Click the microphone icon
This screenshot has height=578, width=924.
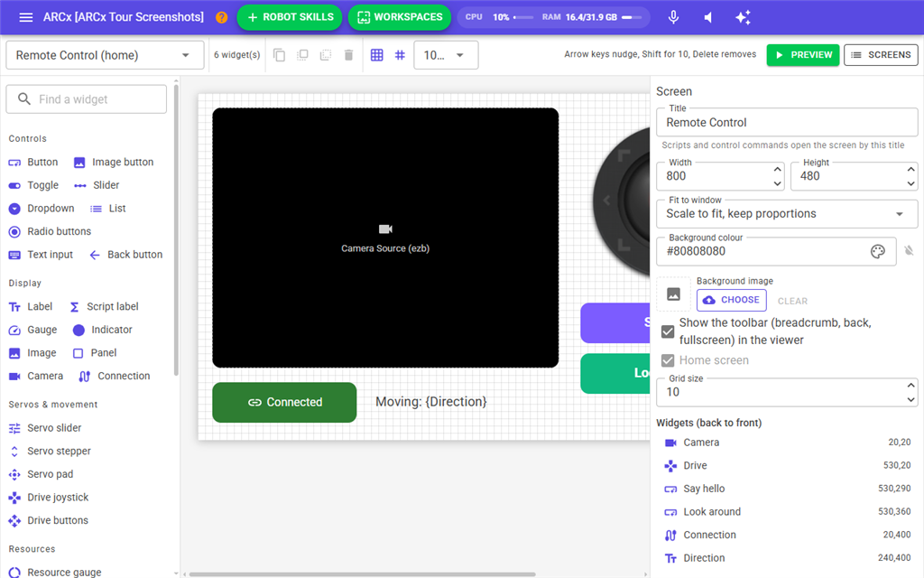click(x=673, y=17)
